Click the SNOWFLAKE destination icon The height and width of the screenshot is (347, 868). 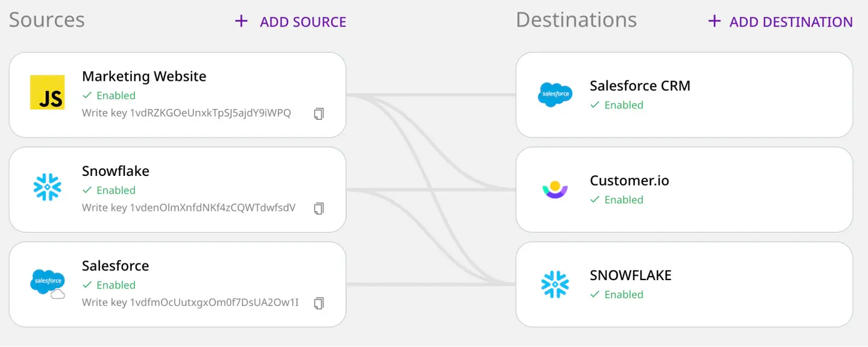tap(555, 283)
